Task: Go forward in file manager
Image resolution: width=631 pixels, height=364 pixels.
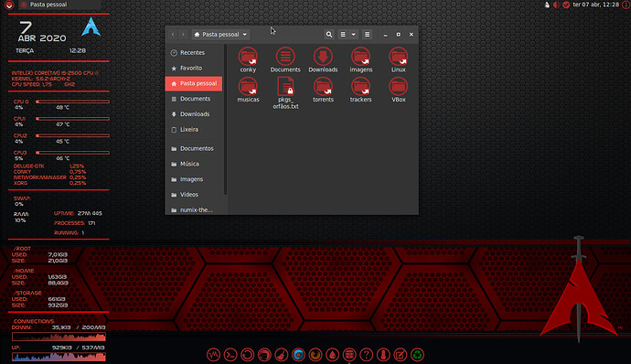Action: click(183, 35)
